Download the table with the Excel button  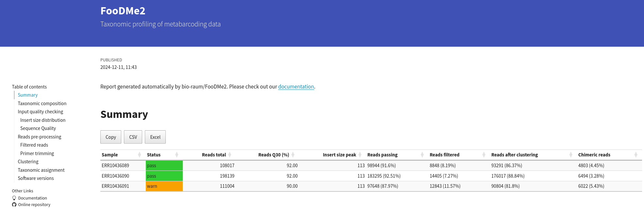coord(155,137)
